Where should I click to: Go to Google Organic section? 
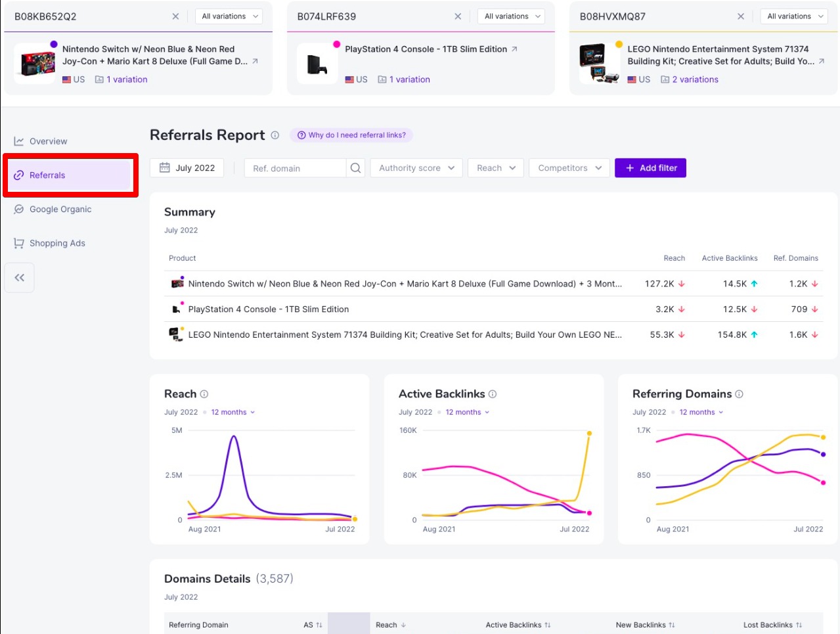pyautogui.click(x=60, y=210)
